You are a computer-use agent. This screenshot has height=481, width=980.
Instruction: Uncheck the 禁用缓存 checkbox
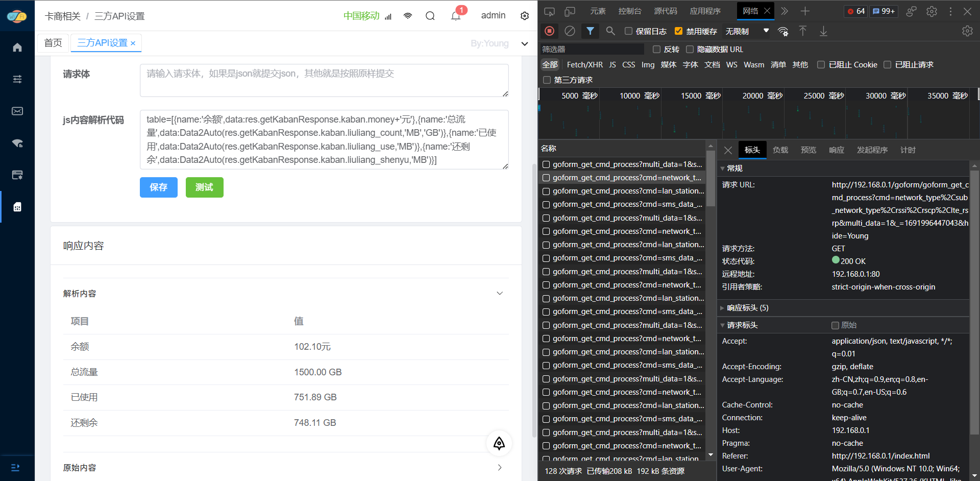pos(678,31)
